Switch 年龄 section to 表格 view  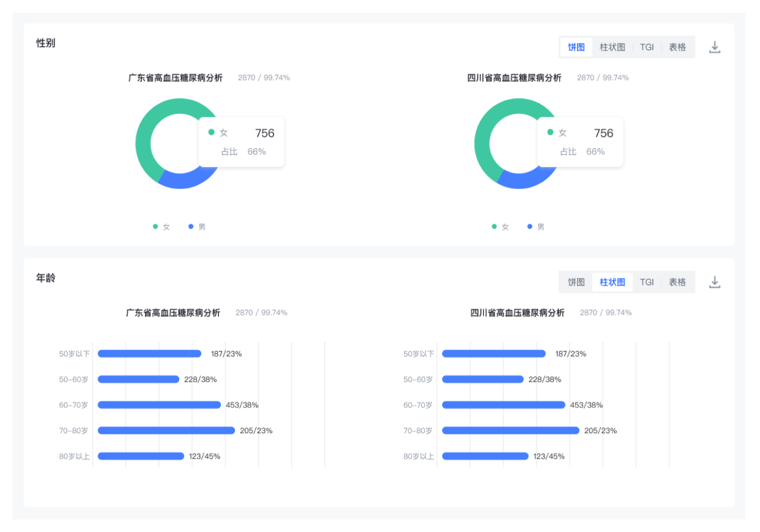pyautogui.click(x=678, y=282)
